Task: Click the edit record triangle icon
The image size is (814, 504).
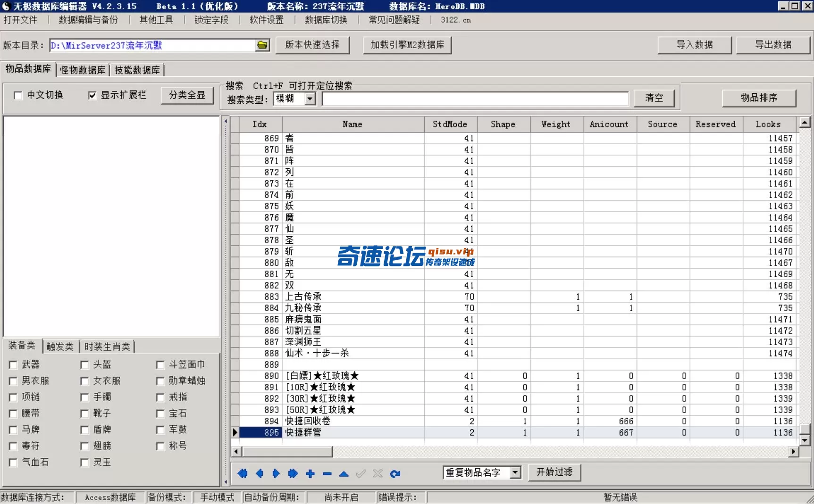Action: pyautogui.click(x=344, y=473)
